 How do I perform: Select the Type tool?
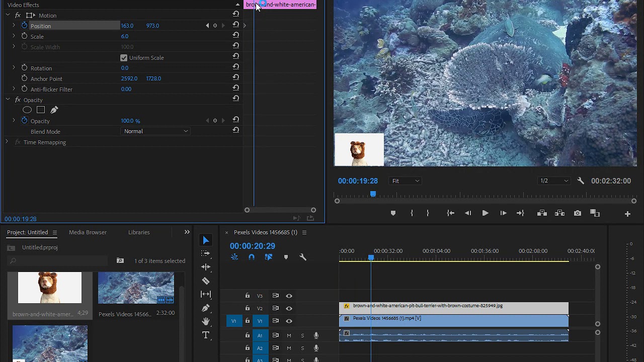(206, 335)
